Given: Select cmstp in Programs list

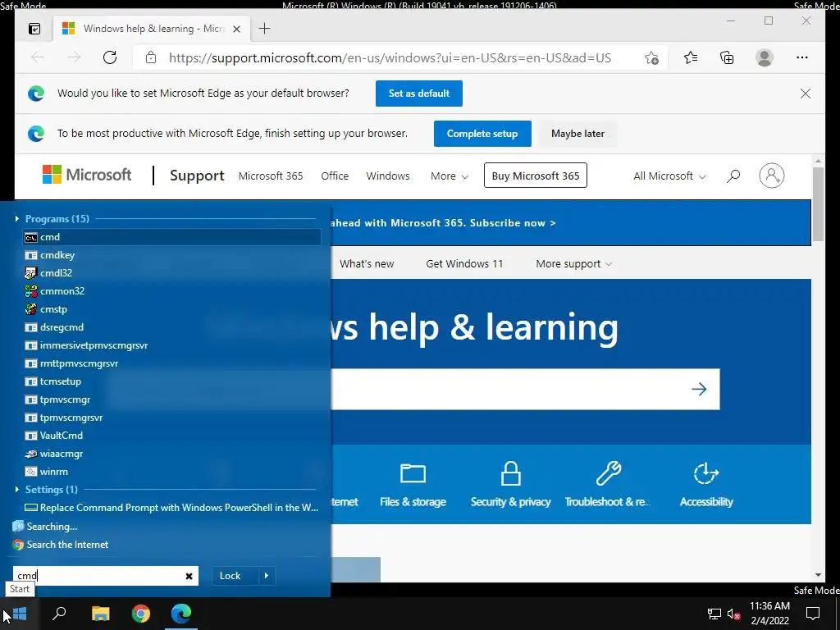Looking at the screenshot, I should pos(171,309).
